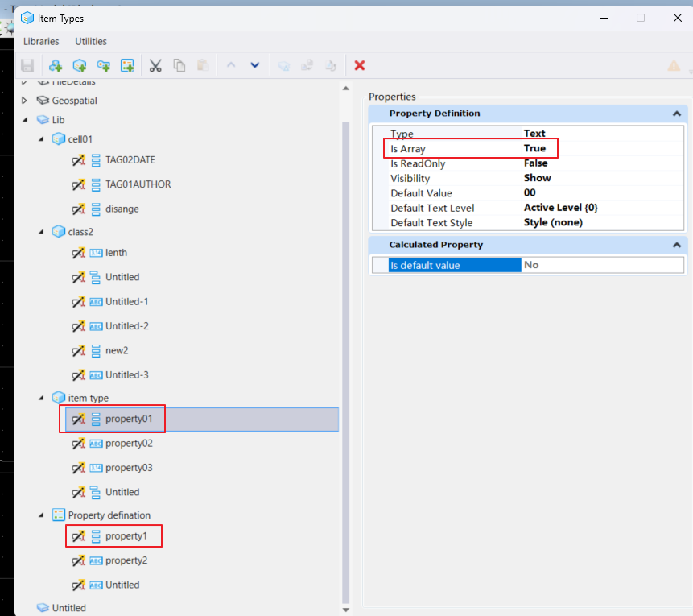
Task: Select the property02 tree item
Action: tap(129, 444)
